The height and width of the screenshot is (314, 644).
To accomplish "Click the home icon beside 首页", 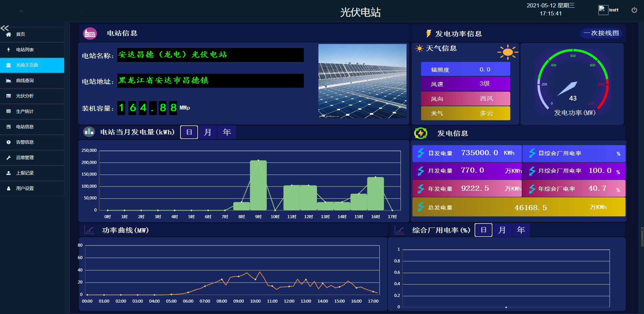I will [x=9, y=34].
